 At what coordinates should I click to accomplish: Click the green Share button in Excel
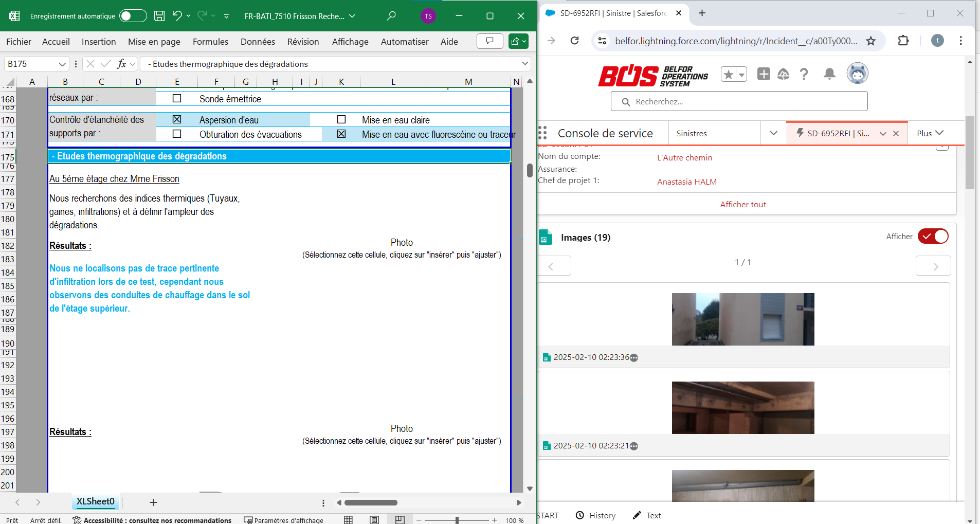[518, 41]
